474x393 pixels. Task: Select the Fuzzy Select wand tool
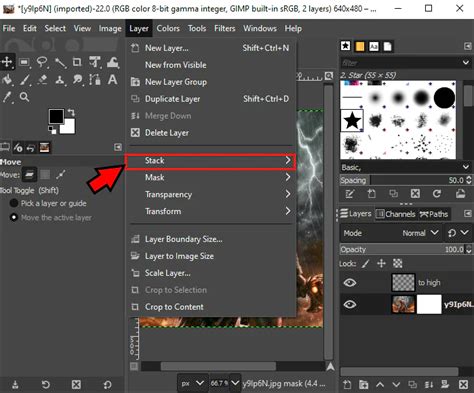coord(60,62)
